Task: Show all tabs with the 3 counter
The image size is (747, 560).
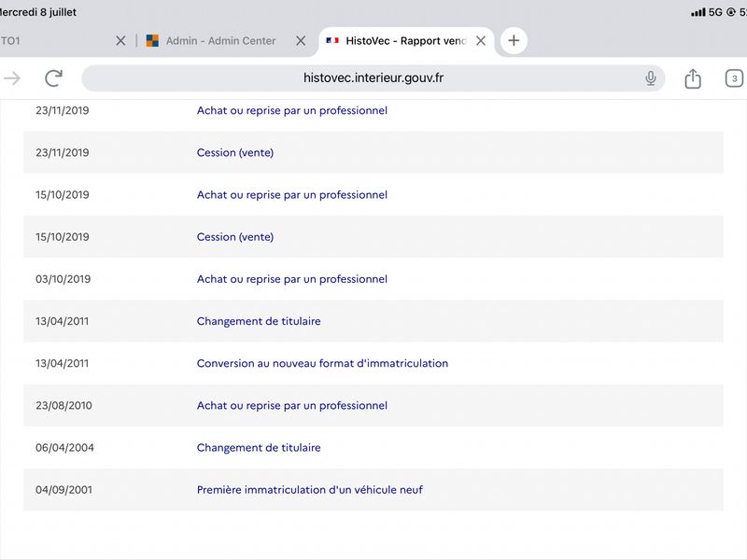Action: [734, 78]
